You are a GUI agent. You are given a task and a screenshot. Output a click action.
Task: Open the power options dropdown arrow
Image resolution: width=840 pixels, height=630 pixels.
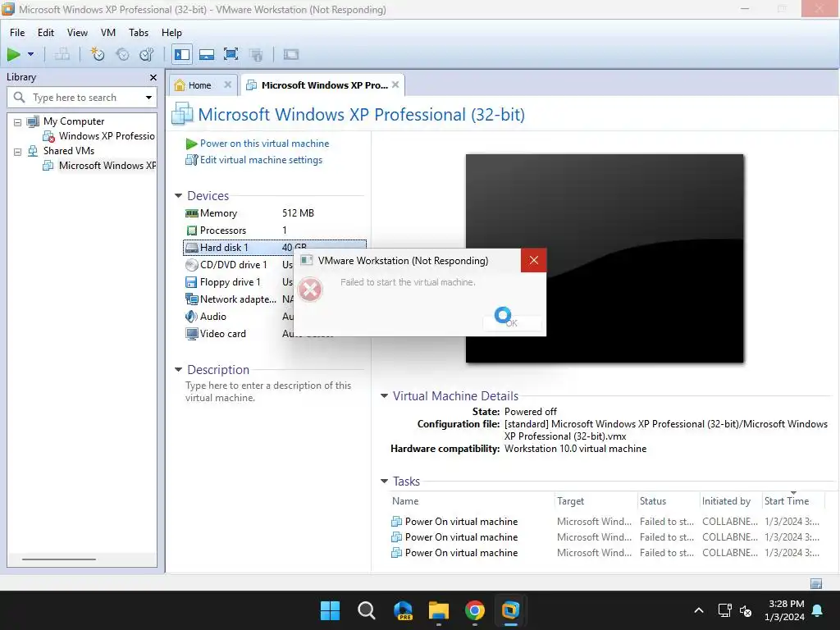pos(30,54)
